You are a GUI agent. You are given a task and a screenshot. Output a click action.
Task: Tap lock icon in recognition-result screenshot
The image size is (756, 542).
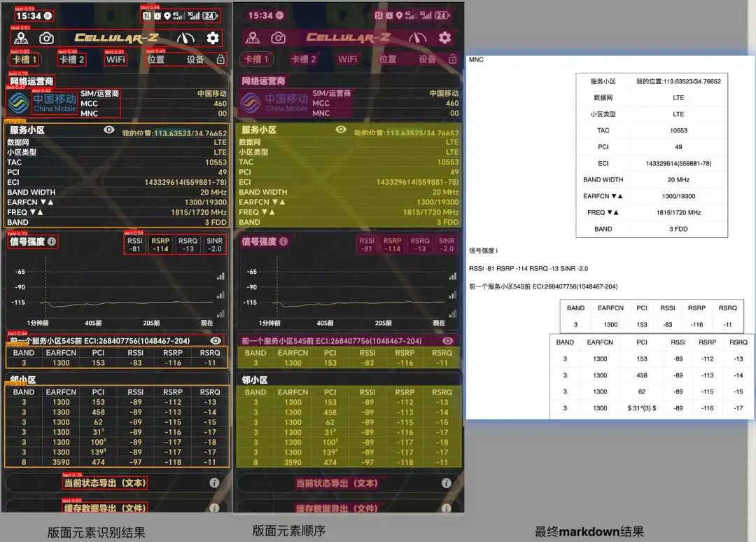[220, 59]
